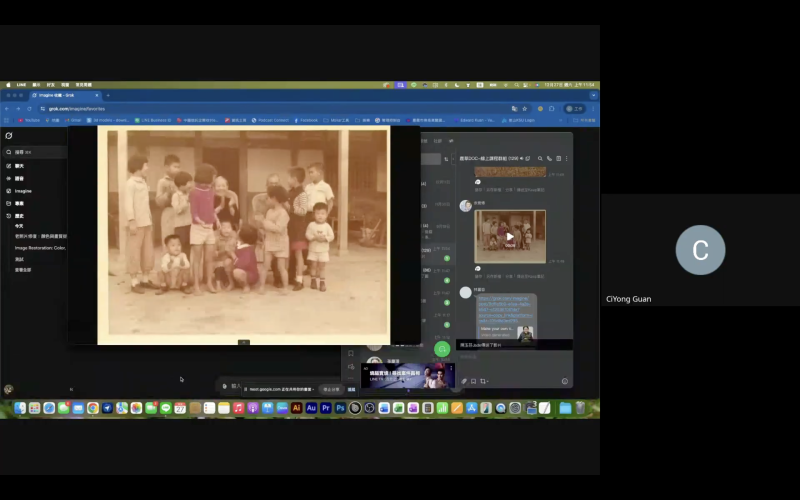Viewport: 800px width, 500px height.
Task: Click the search icon in LINE chat header
Action: (x=540, y=158)
